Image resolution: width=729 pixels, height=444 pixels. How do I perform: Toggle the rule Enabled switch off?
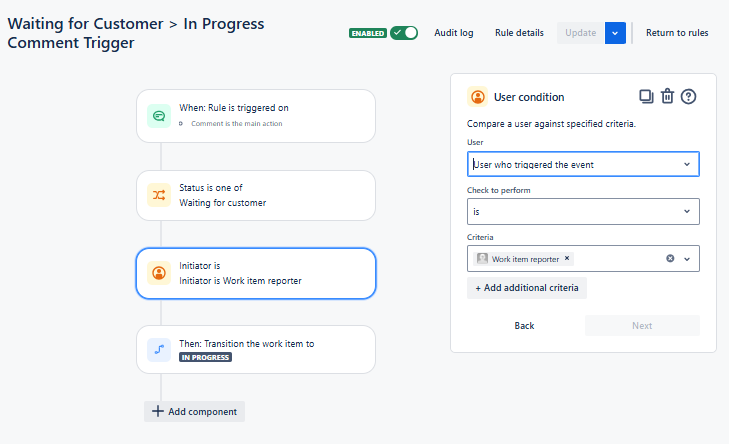click(404, 33)
